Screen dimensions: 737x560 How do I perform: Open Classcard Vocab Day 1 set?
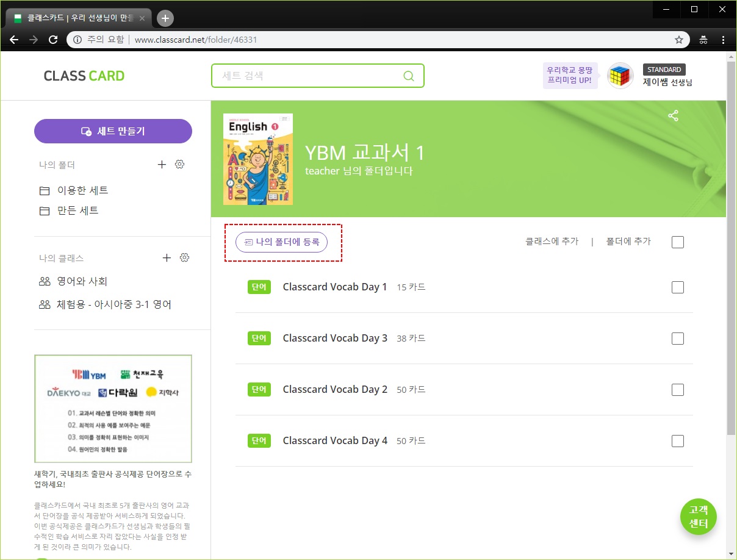point(335,287)
